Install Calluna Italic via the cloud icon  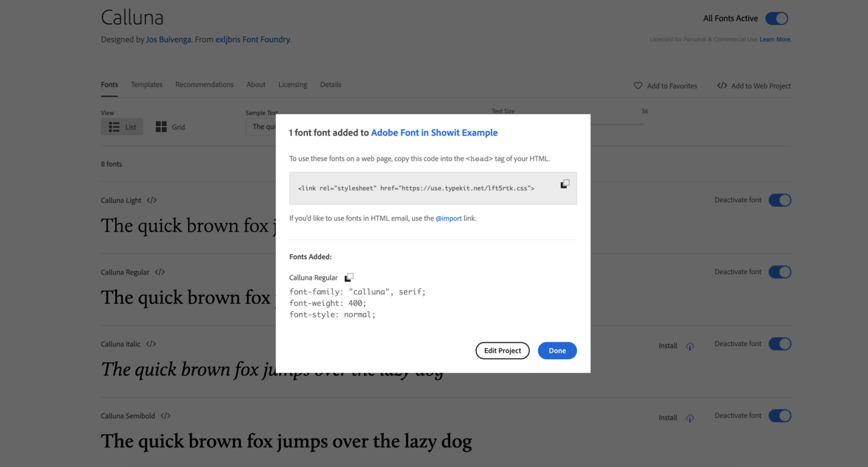tap(690, 346)
